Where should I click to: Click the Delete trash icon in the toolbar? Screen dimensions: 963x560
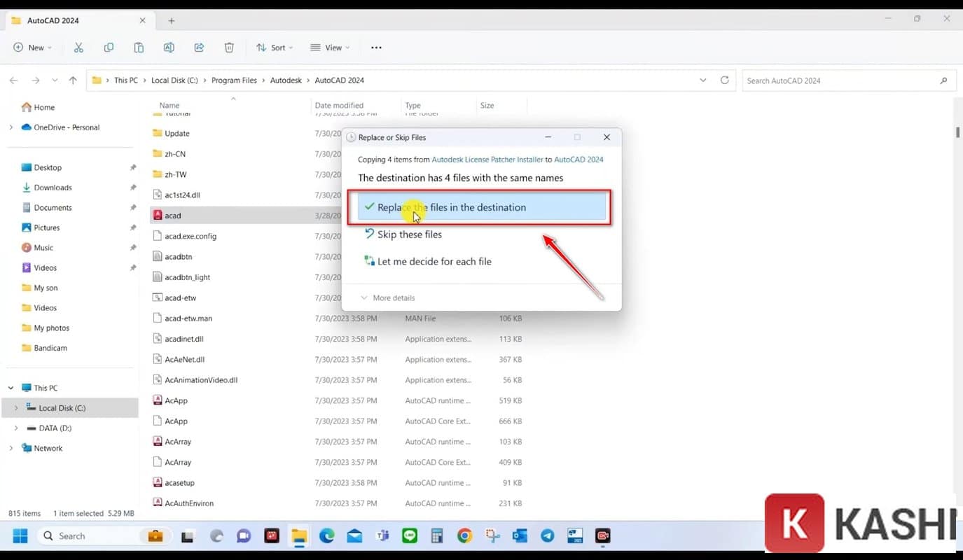click(x=229, y=47)
